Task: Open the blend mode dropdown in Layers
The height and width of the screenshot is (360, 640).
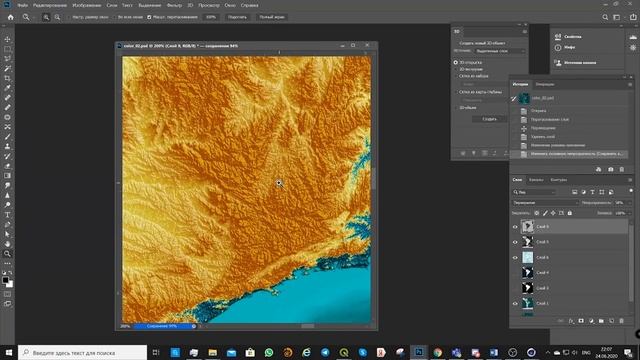Action: (x=545, y=202)
